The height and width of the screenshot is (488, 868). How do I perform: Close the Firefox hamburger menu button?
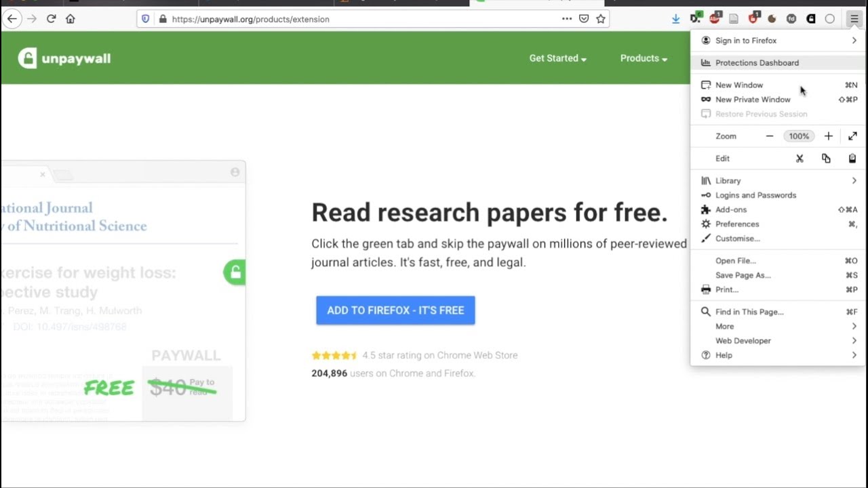[854, 19]
